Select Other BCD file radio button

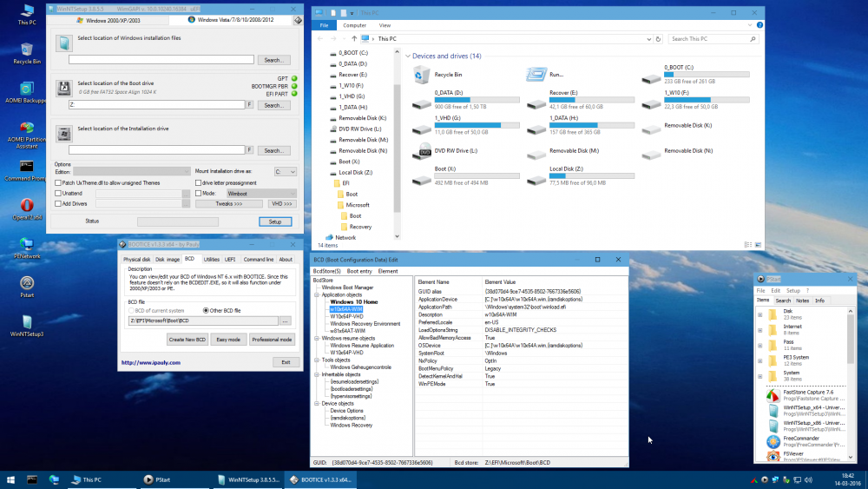[x=206, y=311]
